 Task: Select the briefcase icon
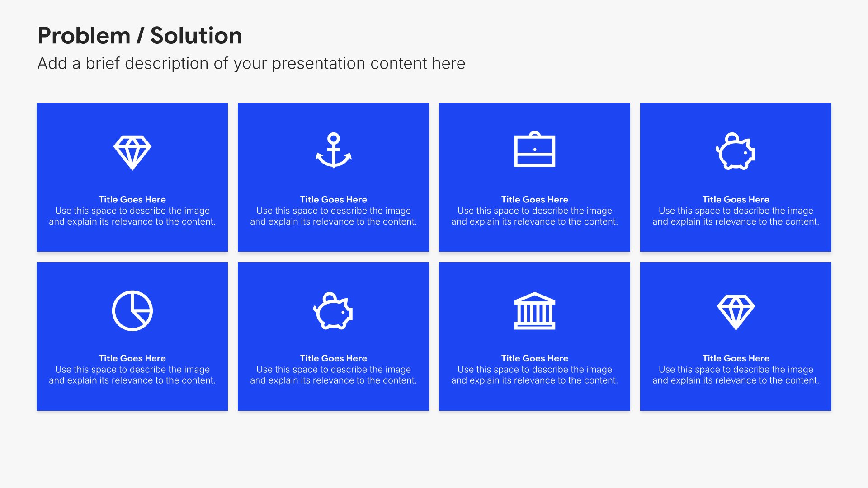(535, 149)
